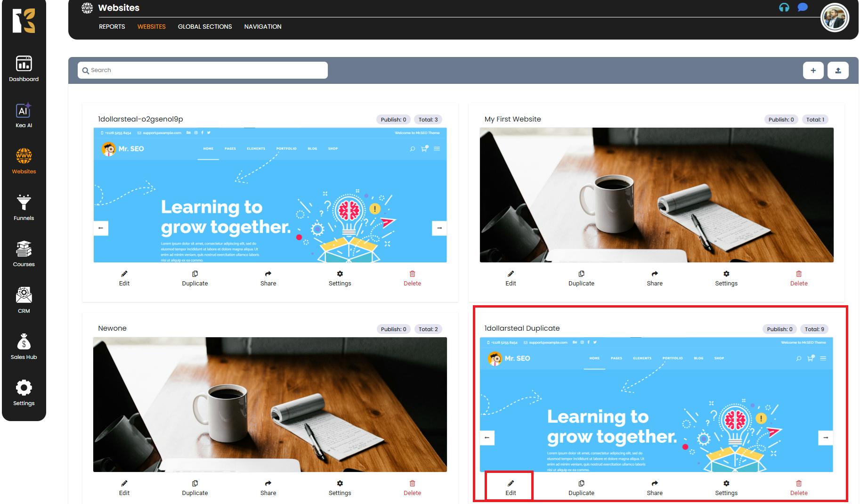Duplicate the Newone website
Viewport: 860px width, 504px height.
[195, 488]
